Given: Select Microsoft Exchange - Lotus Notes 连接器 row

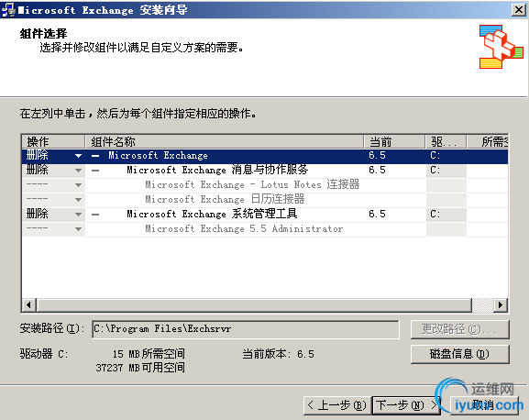Looking at the screenshot, I should (265, 185).
